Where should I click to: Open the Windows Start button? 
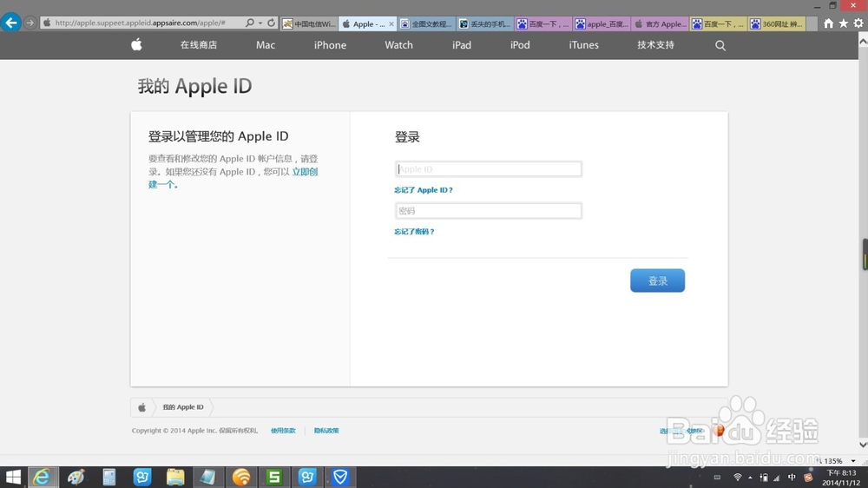(x=13, y=477)
